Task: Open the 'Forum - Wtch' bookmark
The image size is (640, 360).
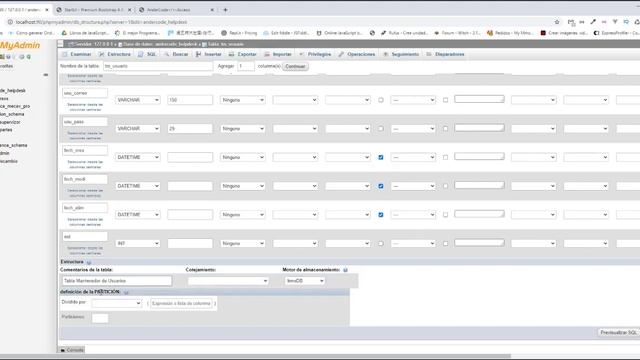Action: (x=457, y=33)
